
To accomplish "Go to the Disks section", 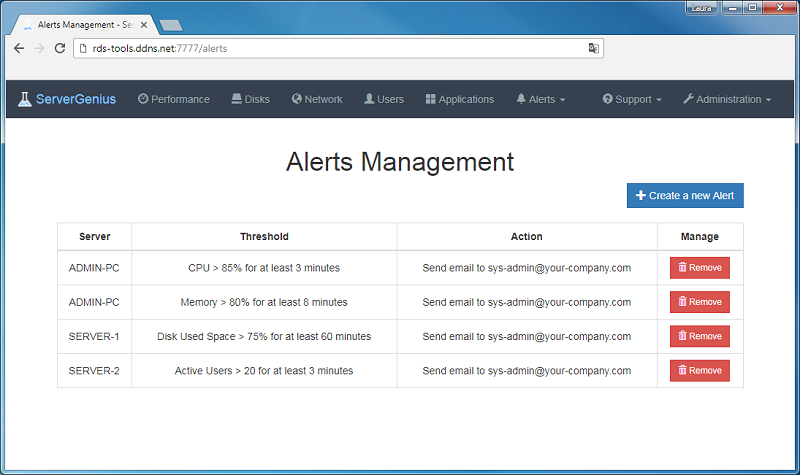I will coord(250,99).
